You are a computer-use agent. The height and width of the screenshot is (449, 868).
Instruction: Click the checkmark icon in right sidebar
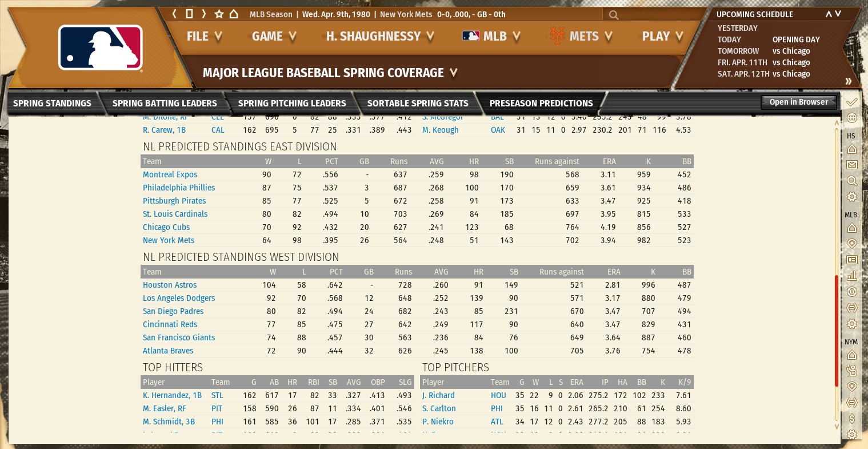(x=851, y=102)
